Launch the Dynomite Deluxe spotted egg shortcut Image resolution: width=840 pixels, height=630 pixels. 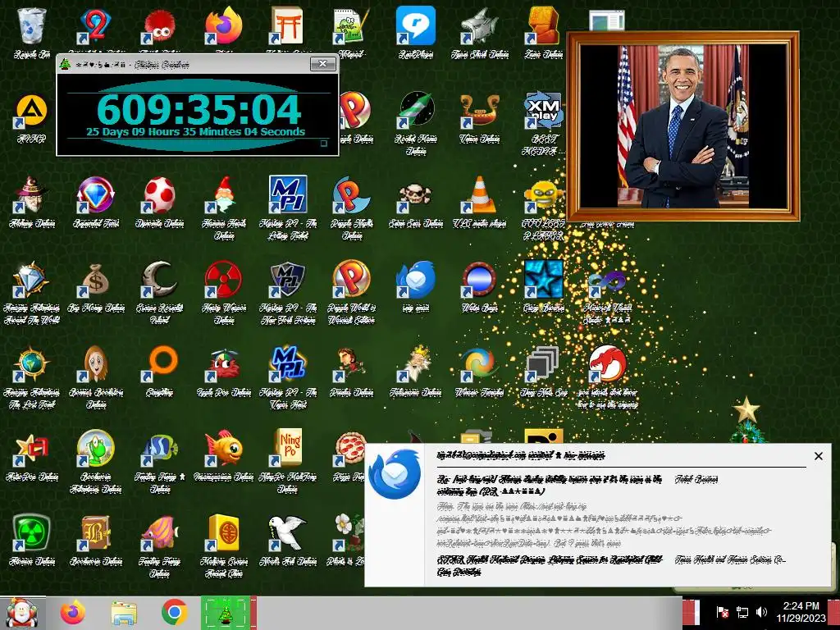[159, 195]
